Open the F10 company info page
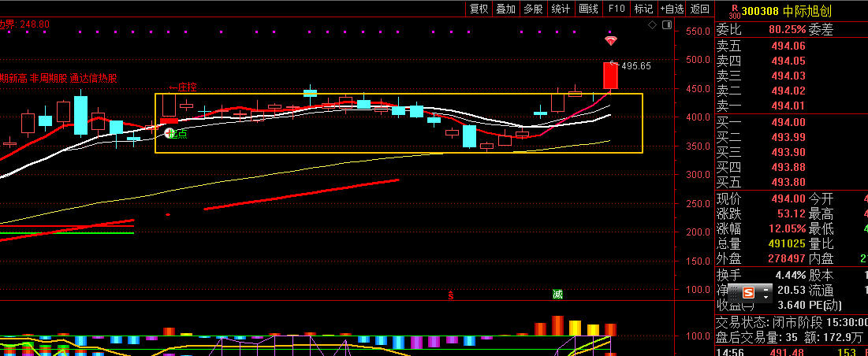This screenshot has width=868, height=356. tap(617, 9)
